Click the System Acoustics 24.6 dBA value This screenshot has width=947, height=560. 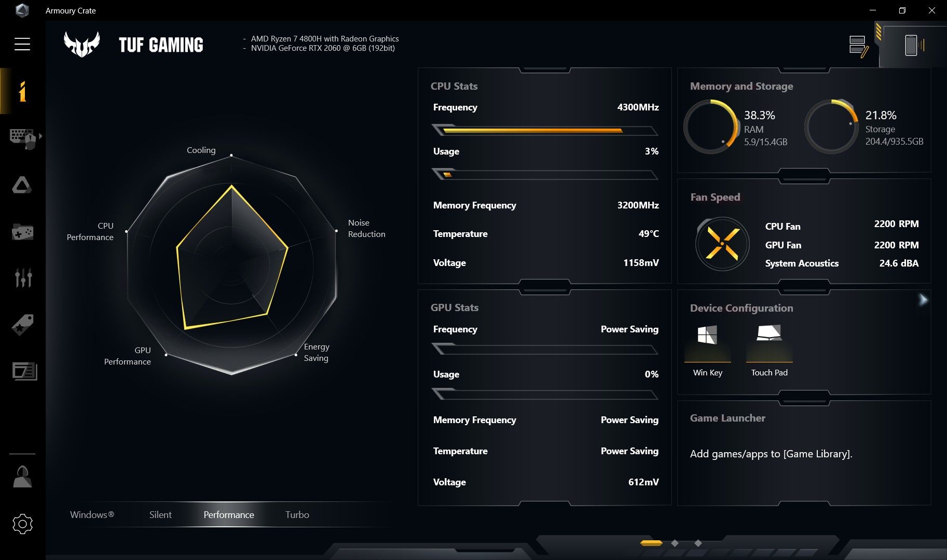(899, 263)
